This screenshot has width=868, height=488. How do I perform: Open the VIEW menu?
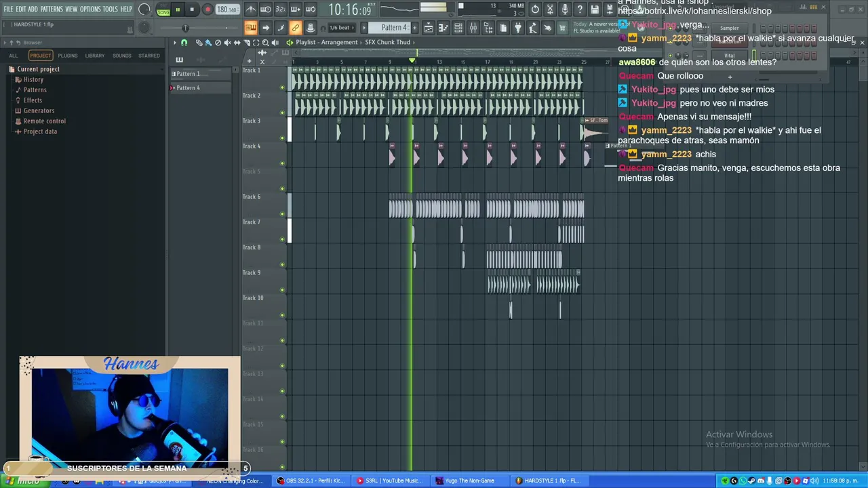(71, 9)
